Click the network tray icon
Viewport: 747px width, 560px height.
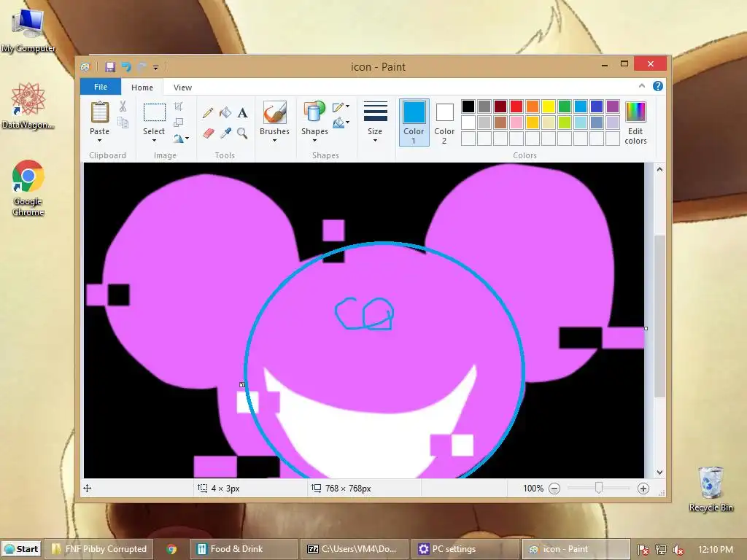click(x=661, y=550)
